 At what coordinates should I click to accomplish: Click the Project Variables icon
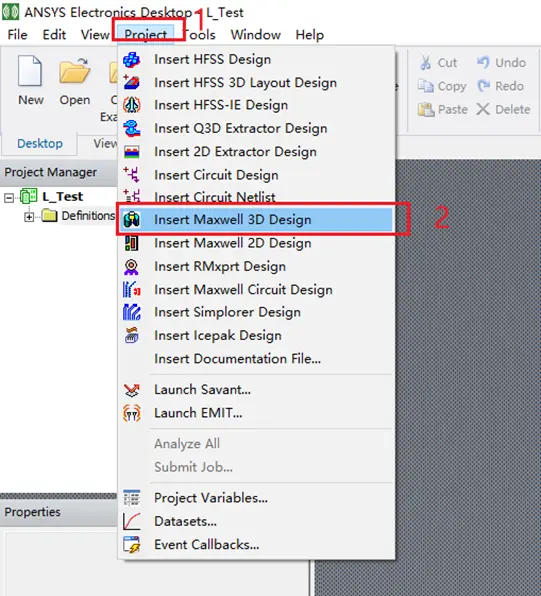pos(132,498)
